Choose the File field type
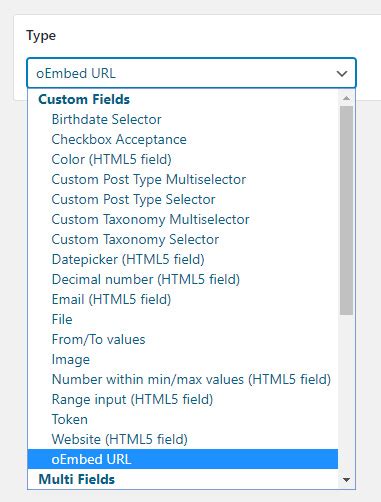381x502 pixels. [183, 319]
